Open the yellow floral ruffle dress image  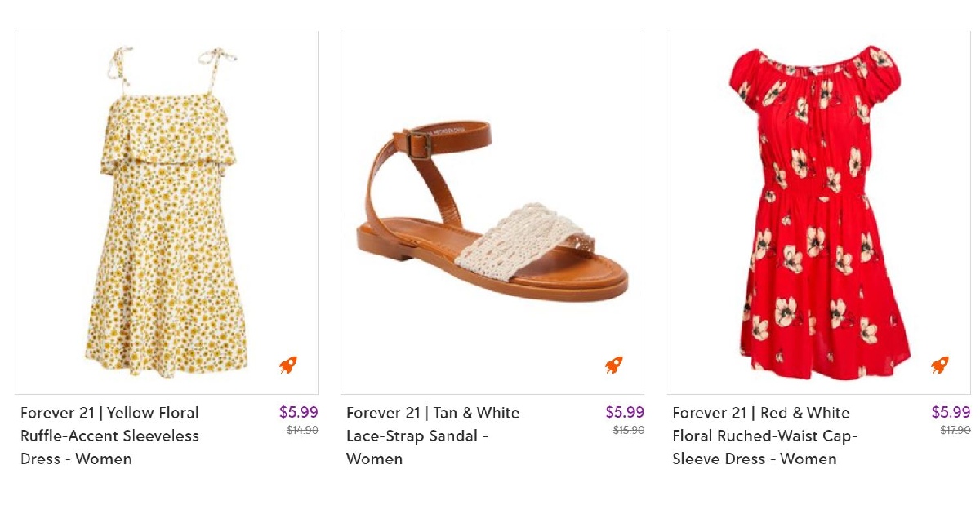tap(167, 213)
